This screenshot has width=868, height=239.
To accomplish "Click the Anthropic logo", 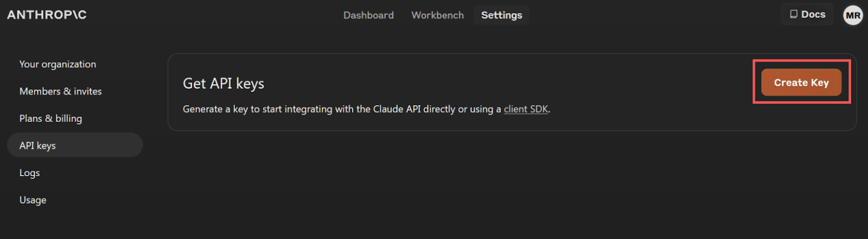I will click(47, 15).
